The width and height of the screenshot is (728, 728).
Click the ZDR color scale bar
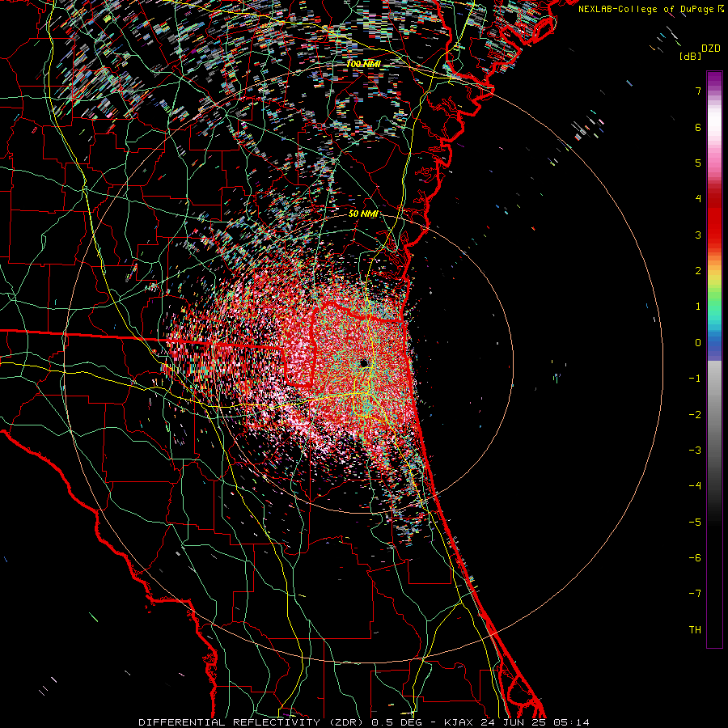tap(714, 359)
